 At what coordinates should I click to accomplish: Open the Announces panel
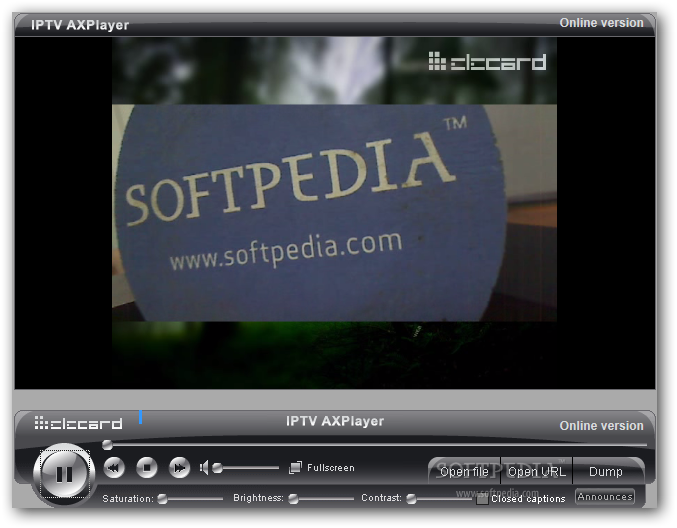(x=605, y=497)
